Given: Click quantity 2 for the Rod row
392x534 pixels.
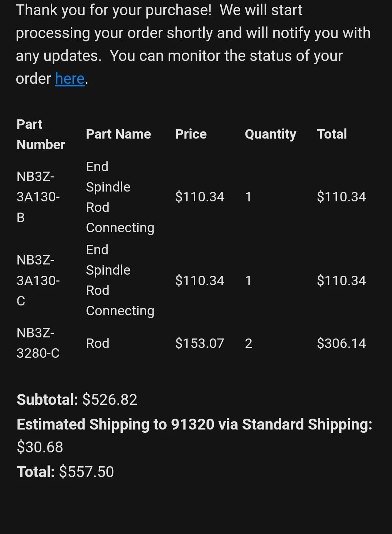Looking at the screenshot, I should pos(249,343).
